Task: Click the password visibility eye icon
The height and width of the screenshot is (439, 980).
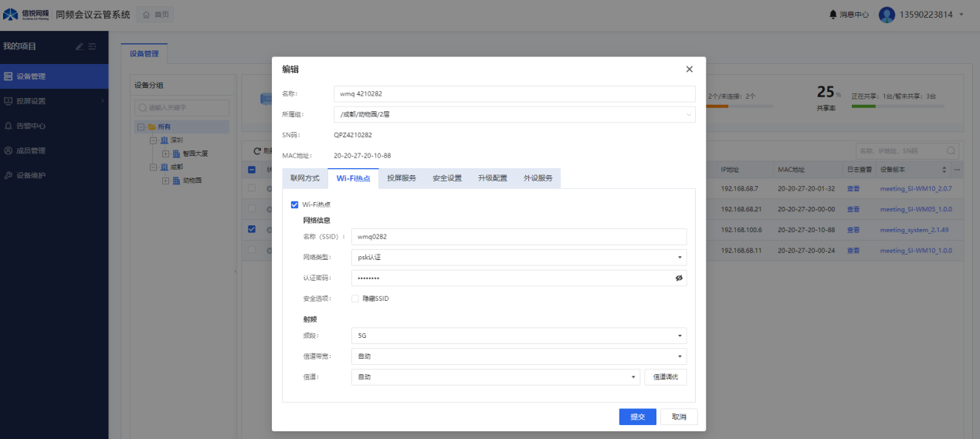Action: 679,278
